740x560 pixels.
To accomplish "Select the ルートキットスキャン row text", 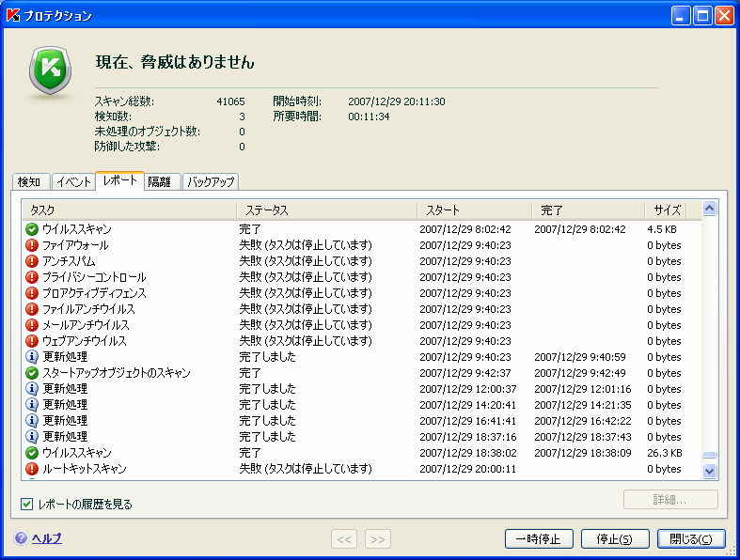I will pos(85,469).
